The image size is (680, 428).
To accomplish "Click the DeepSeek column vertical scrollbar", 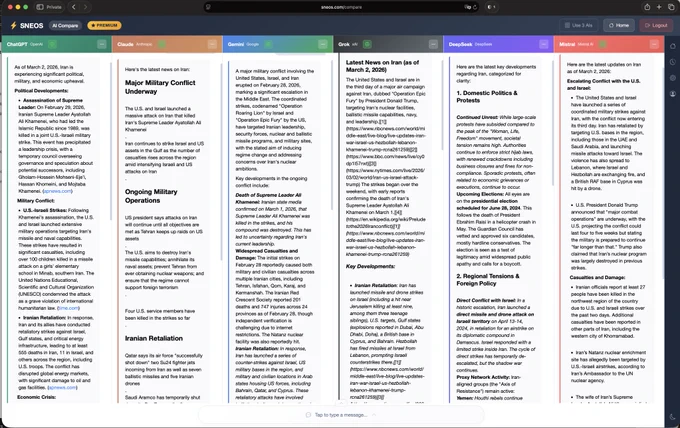I will 552,124.
